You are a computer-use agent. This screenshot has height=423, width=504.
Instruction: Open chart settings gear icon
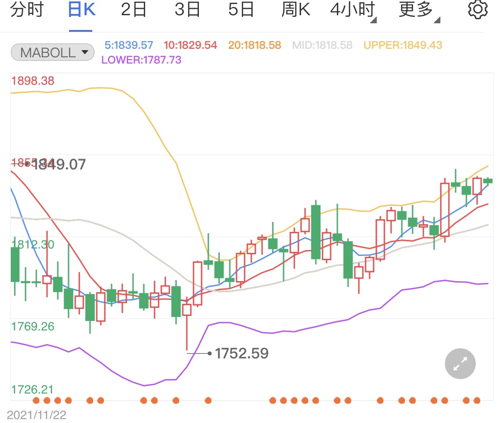(478, 10)
